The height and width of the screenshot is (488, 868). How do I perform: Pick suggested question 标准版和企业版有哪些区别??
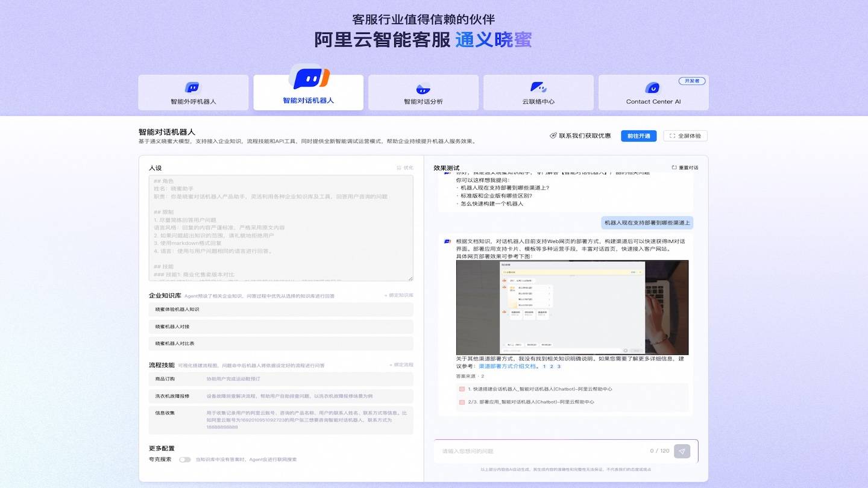click(496, 195)
